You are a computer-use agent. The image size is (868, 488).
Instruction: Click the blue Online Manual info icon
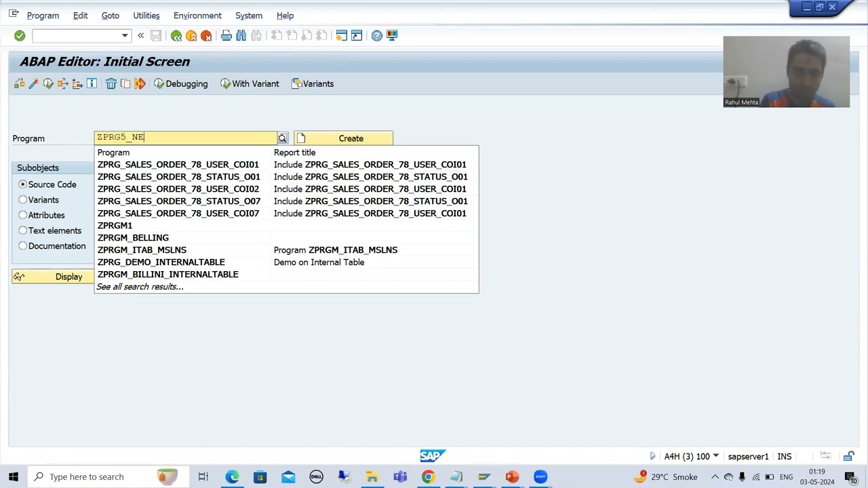(92, 83)
